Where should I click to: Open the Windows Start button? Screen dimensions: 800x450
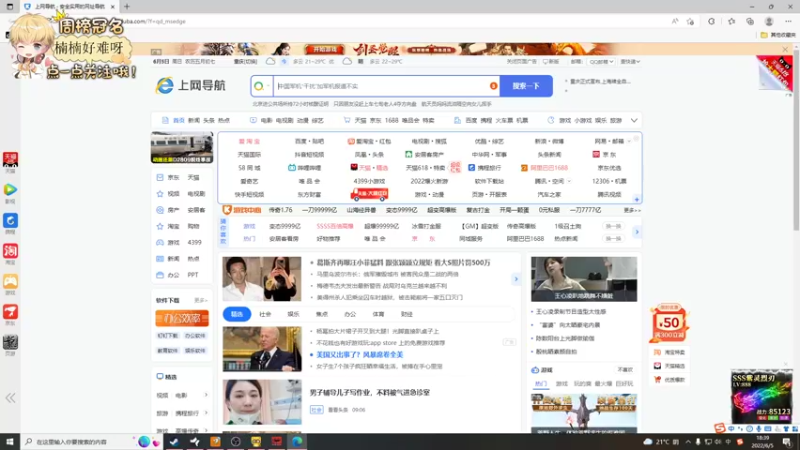tap(10, 441)
